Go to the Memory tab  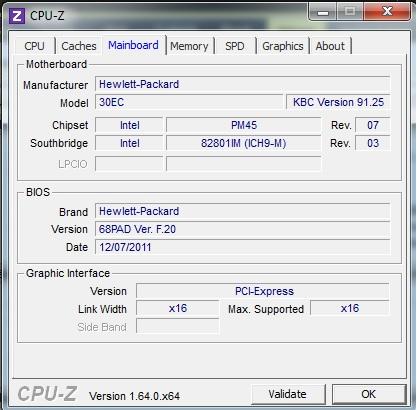pos(189,46)
